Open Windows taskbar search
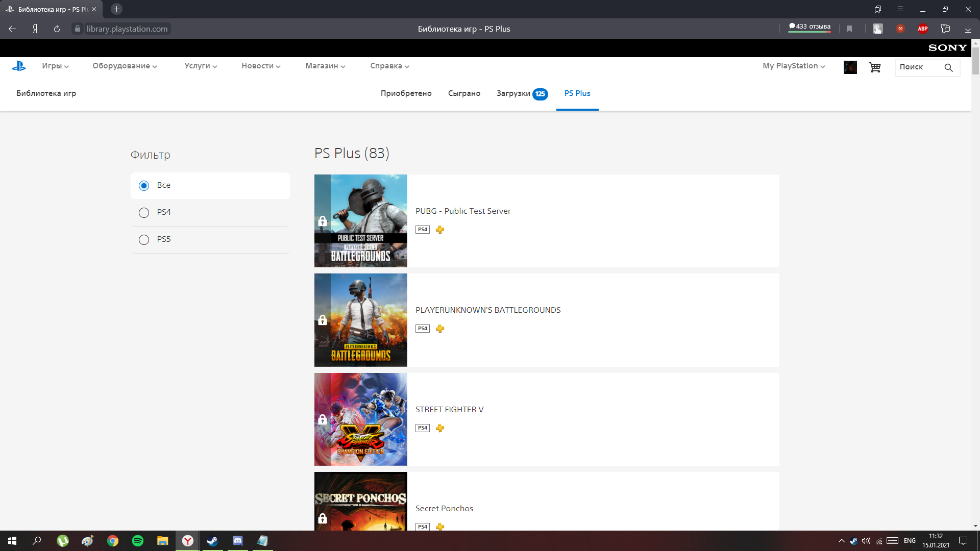 [37, 541]
